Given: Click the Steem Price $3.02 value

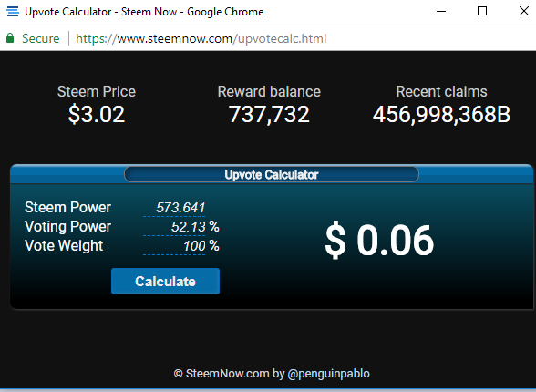Looking at the screenshot, I should 97,114.
